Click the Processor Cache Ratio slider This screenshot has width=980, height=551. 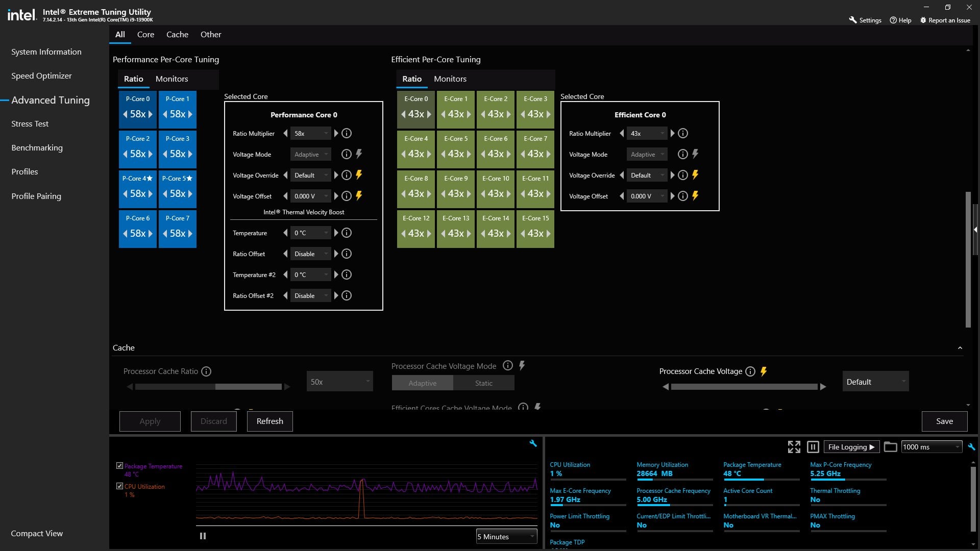click(208, 387)
